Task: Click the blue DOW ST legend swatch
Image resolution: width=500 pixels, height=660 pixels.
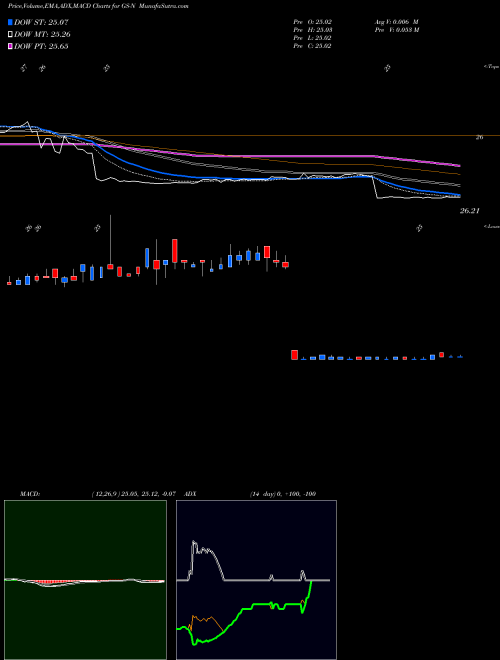Action: click(10, 22)
